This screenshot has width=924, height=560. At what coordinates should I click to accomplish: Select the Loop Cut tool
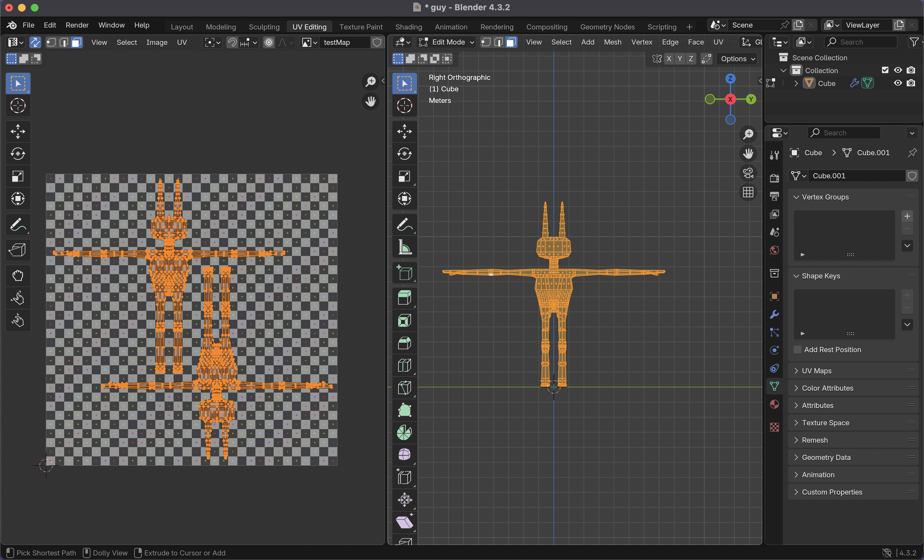click(x=404, y=365)
